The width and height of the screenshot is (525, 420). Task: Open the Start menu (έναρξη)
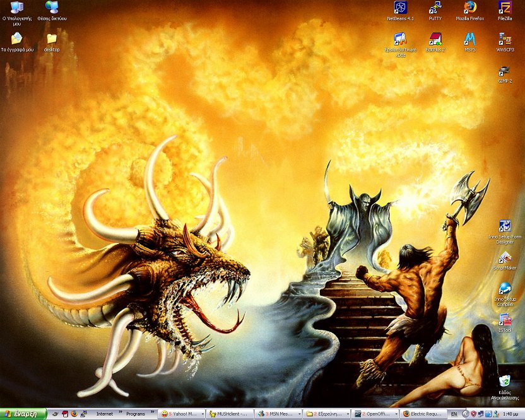click(23, 414)
